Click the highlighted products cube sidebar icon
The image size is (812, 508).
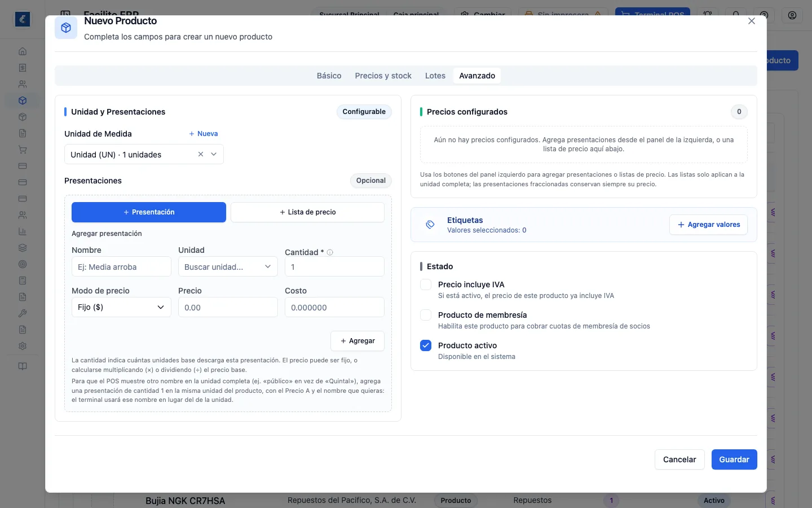pyautogui.click(x=23, y=100)
